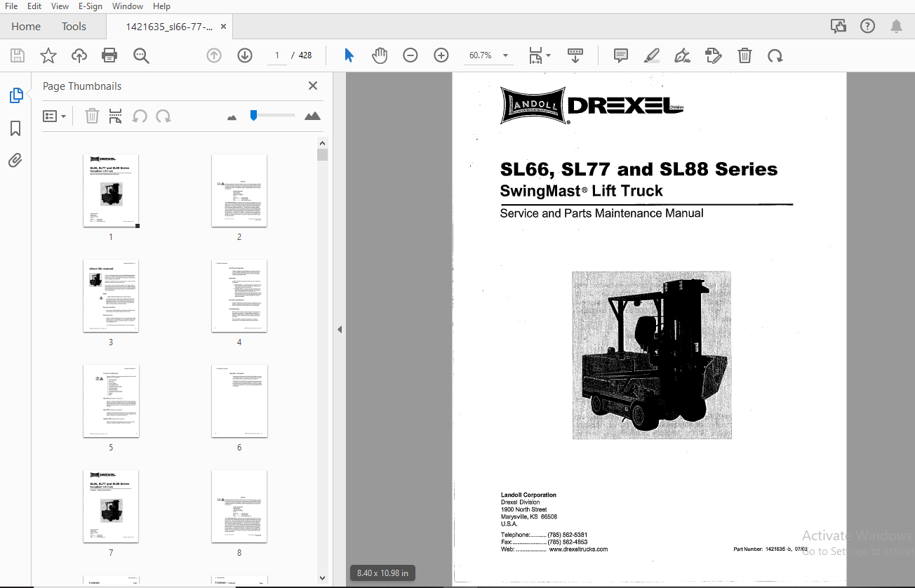Open thumbnail options dropdown menu
Viewport: 915px width, 588px height.
tap(54, 116)
